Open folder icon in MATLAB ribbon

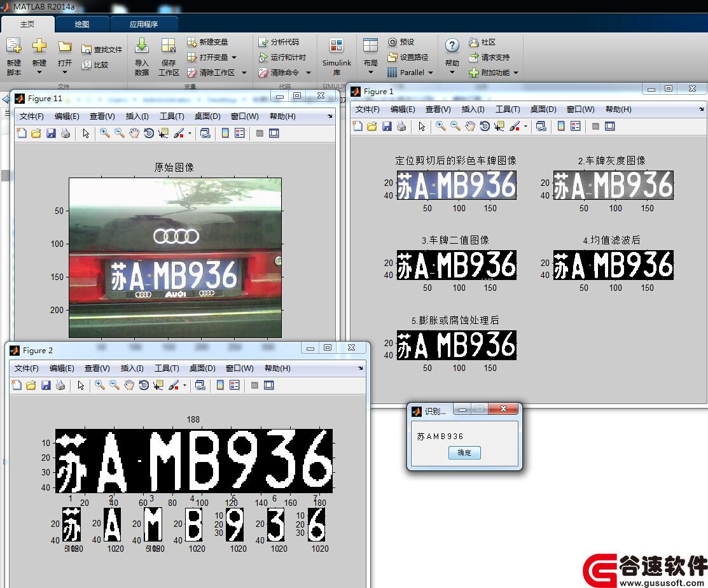point(65,46)
